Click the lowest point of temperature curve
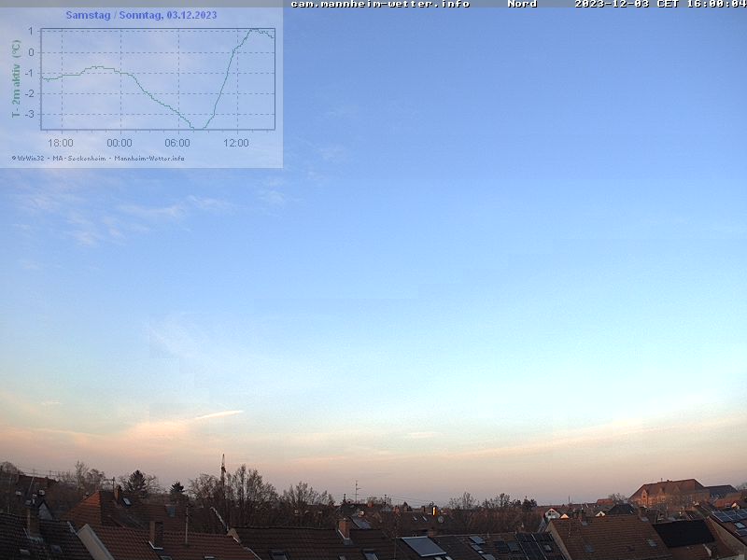The width and height of the screenshot is (747, 560). pos(199,128)
